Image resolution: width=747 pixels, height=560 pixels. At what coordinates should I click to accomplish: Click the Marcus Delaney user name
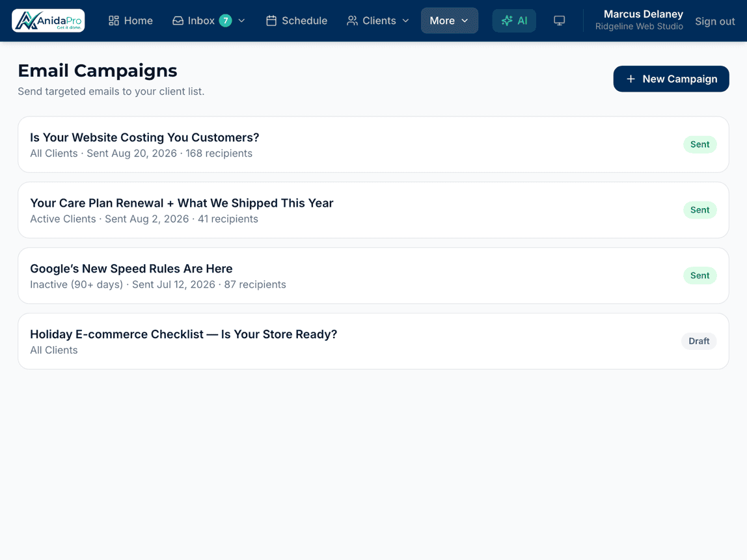pyautogui.click(x=643, y=14)
